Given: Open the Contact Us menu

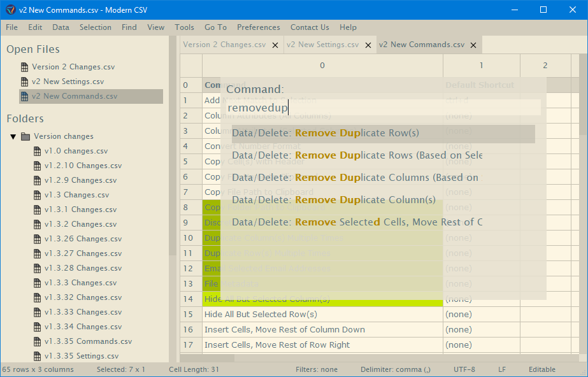Looking at the screenshot, I should click(310, 27).
